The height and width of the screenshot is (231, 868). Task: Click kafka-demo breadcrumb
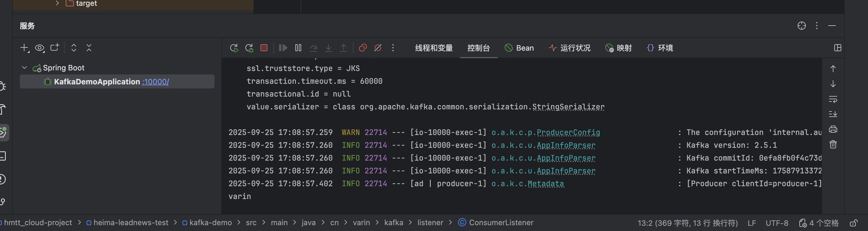pos(207,223)
